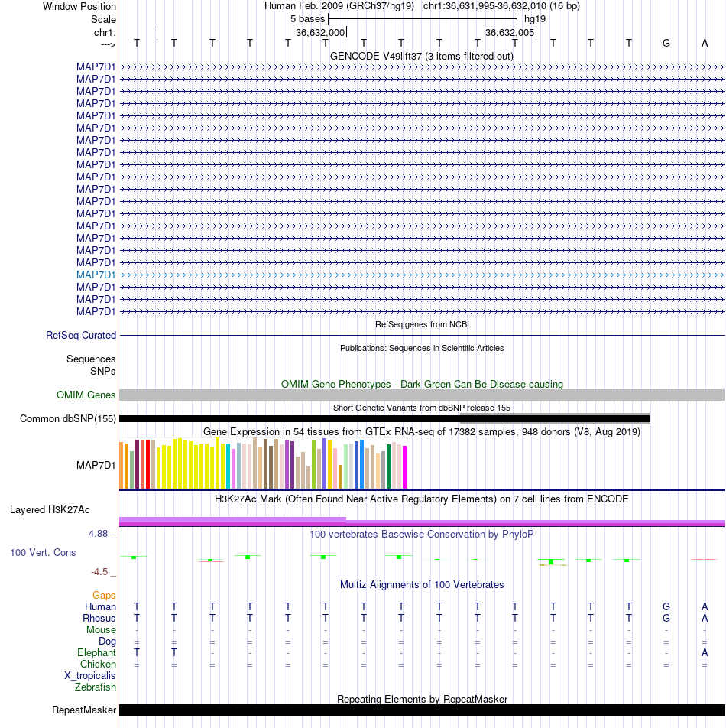Screen dimensions: 726x728
Task: Select the Chicken alignment row label
Action: (98, 665)
